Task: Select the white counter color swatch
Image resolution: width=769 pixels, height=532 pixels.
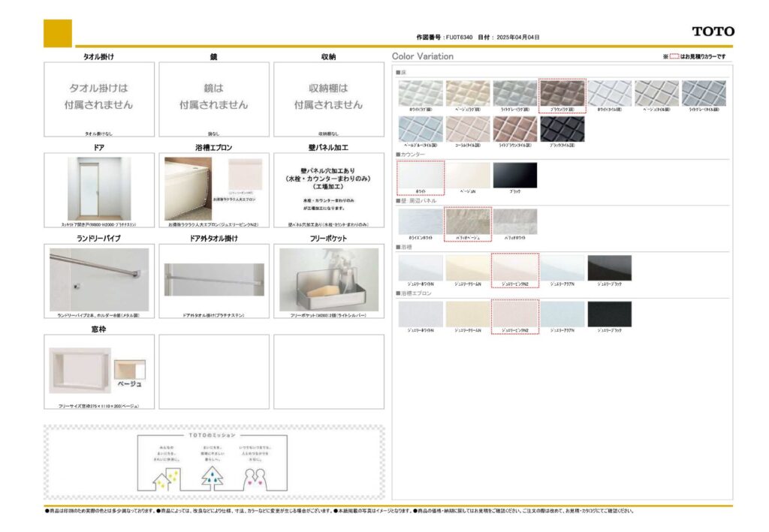Action: pyautogui.click(x=421, y=176)
